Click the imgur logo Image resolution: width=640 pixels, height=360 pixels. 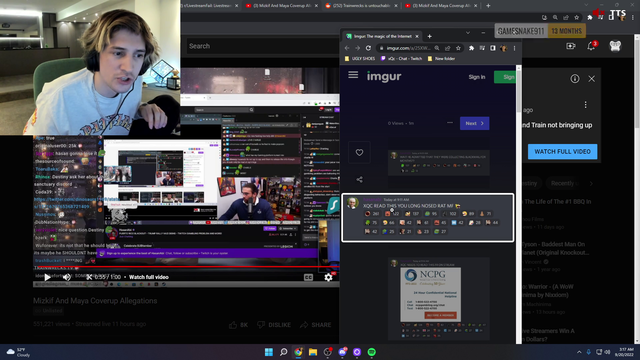coord(384,76)
